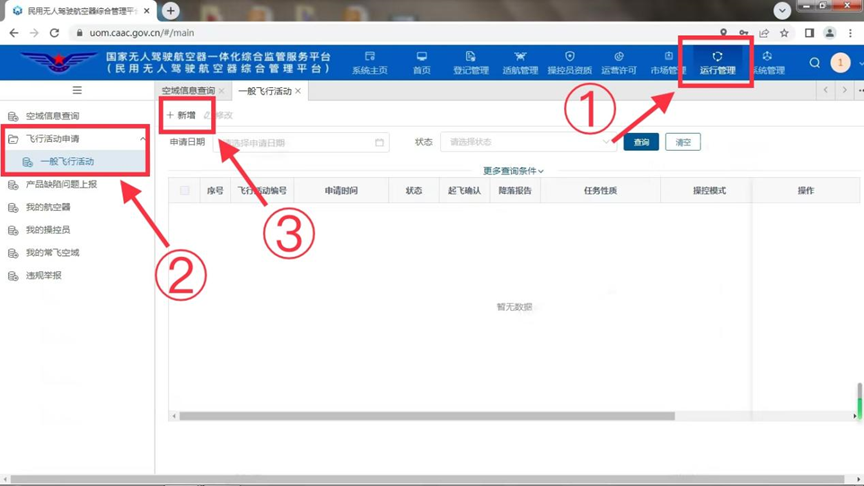Open the user avatar menu

tap(840, 63)
